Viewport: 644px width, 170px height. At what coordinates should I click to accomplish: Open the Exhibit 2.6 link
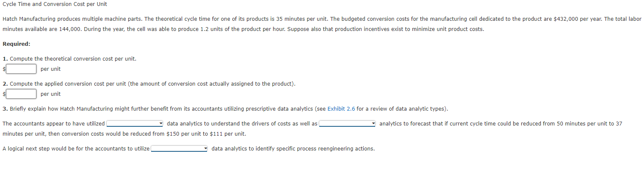pyautogui.click(x=341, y=109)
